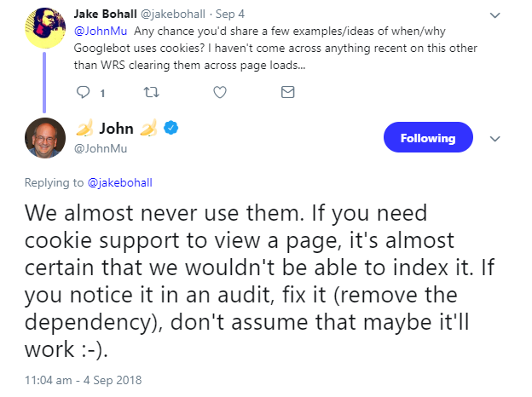The height and width of the screenshot is (397, 532).
Task: Like Jake Bohall's tweet with the heart
Action: coord(219,91)
